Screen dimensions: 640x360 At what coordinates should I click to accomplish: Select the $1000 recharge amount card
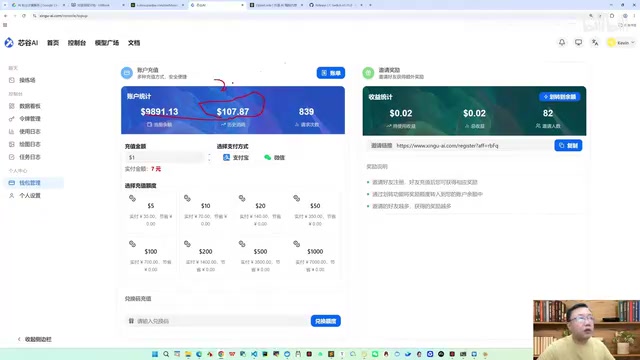315,256
